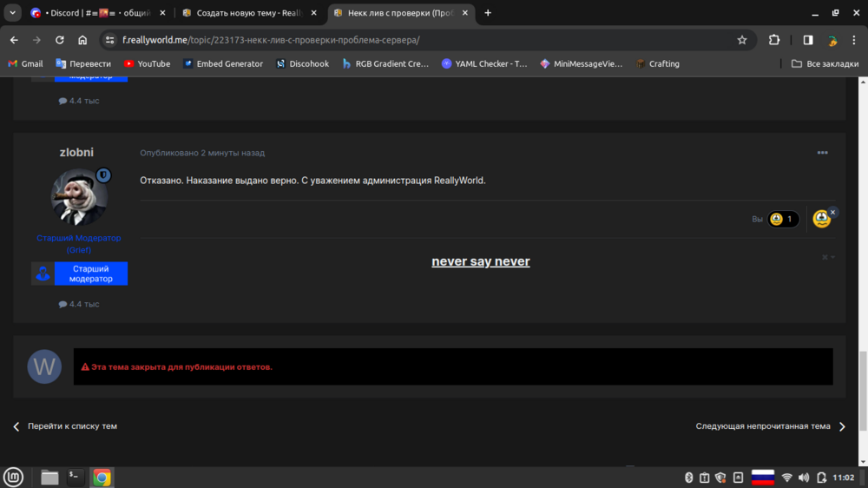The width and height of the screenshot is (868, 488).
Task: Open the Discohook bookmark
Action: coord(302,63)
